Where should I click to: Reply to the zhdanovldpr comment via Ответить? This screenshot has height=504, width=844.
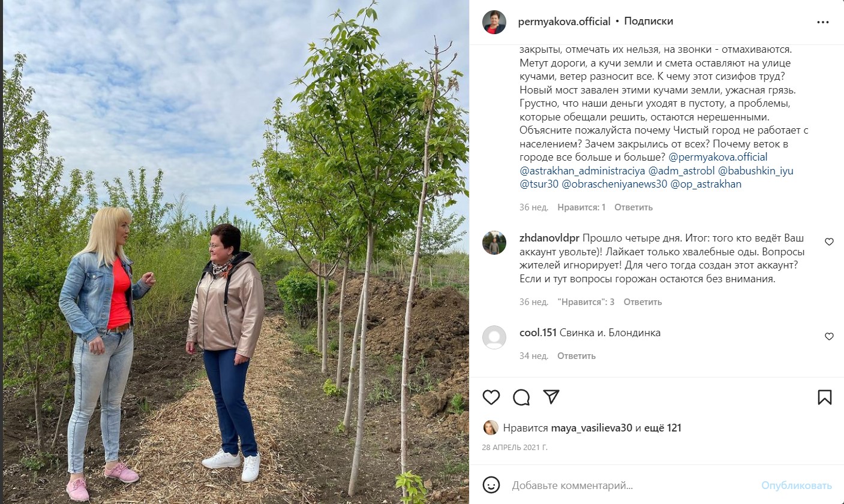click(642, 302)
